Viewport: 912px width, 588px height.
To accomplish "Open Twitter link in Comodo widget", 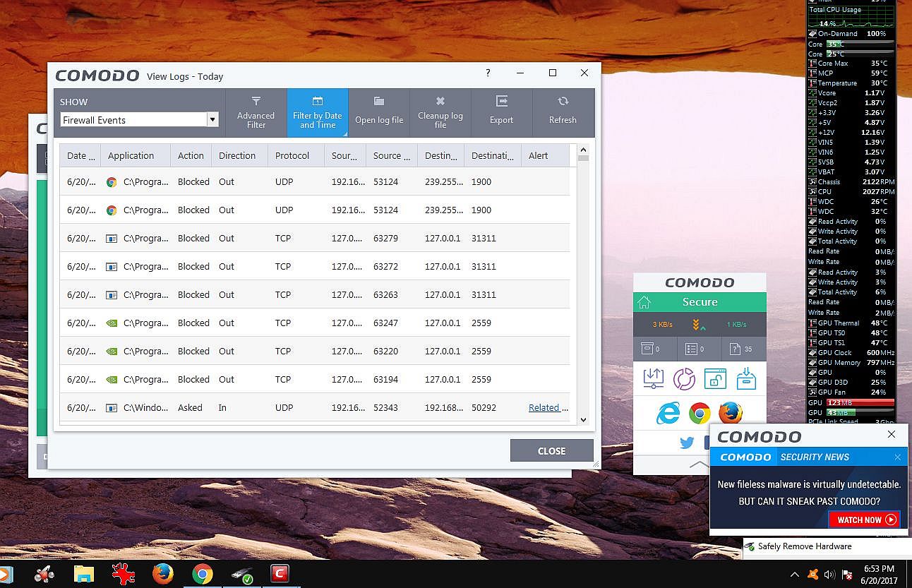I will (686, 443).
